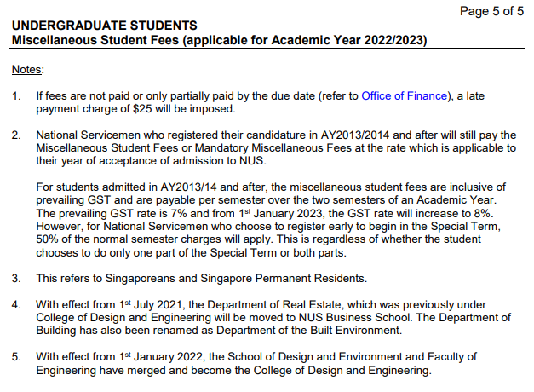Select note number 5 marker
The width and height of the screenshot is (534, 392).
point(16,357)
